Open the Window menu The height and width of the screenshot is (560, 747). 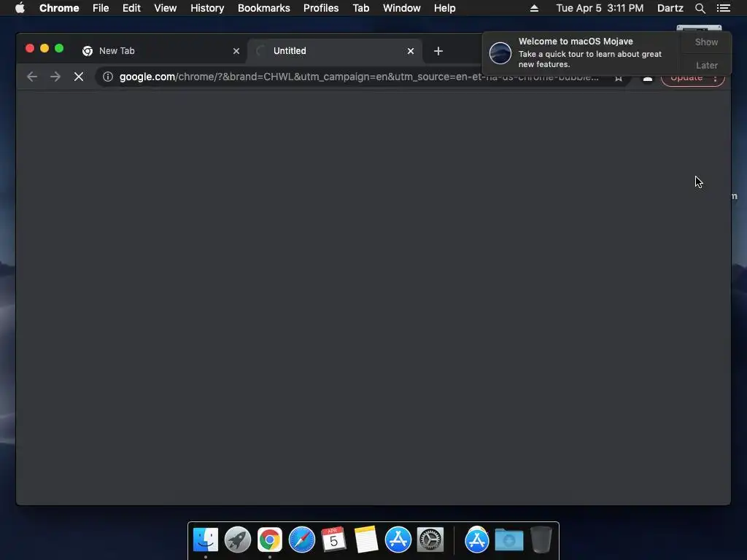[402, 8]
